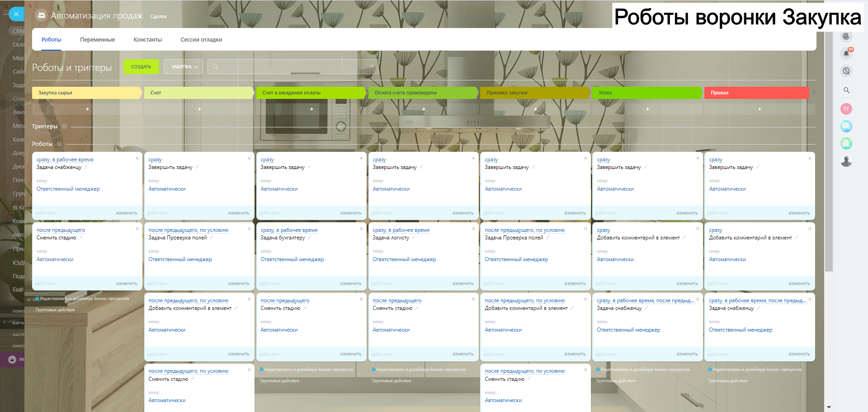Screen dimensions: 868x412
Task: Add a trigger under the Успех stage
Action: [647, 109]
